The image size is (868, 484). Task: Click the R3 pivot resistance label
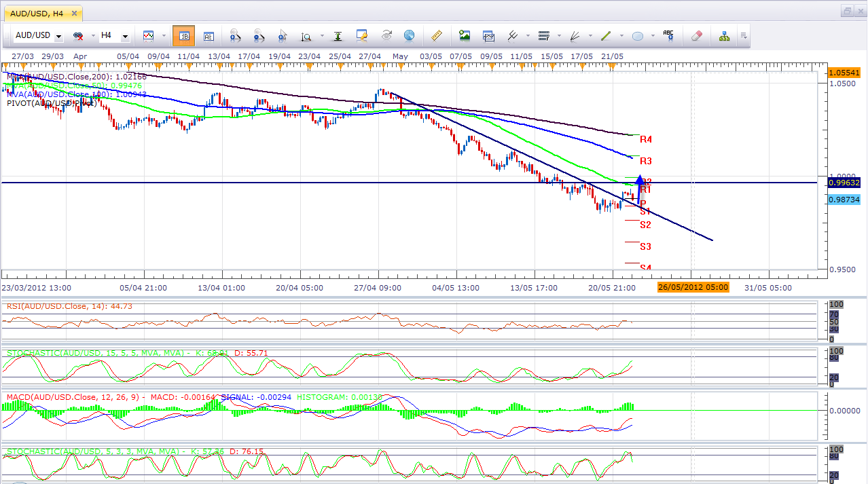pyautogui.click(x=646, y=161)
